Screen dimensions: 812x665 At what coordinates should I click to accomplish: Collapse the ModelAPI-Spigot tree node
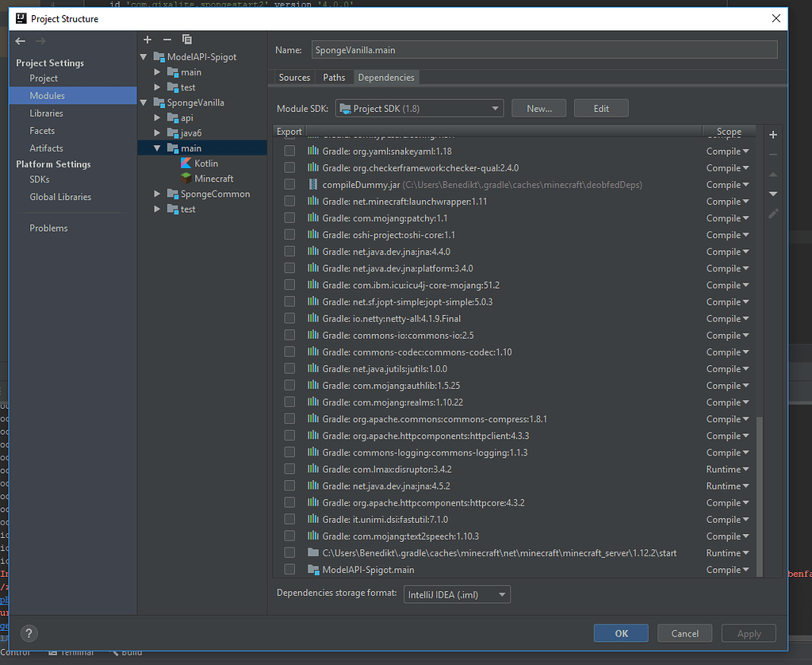click(144, 57)
